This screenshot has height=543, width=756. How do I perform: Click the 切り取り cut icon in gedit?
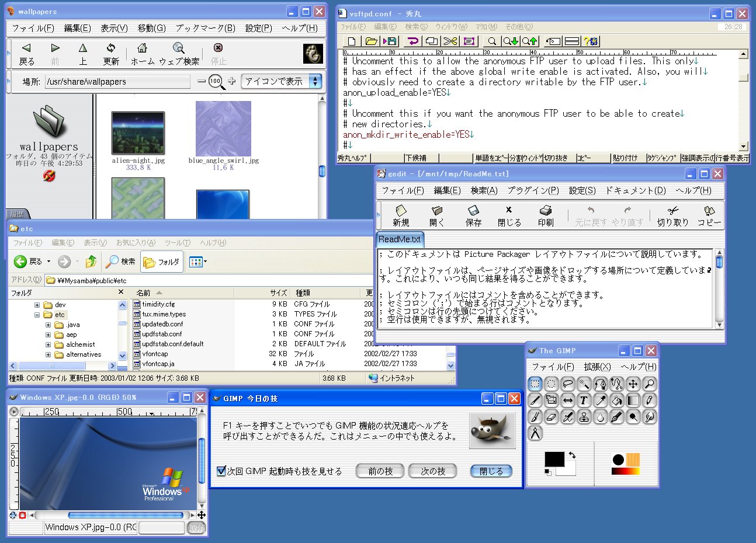pyautogui.click(x=672, y=215)
